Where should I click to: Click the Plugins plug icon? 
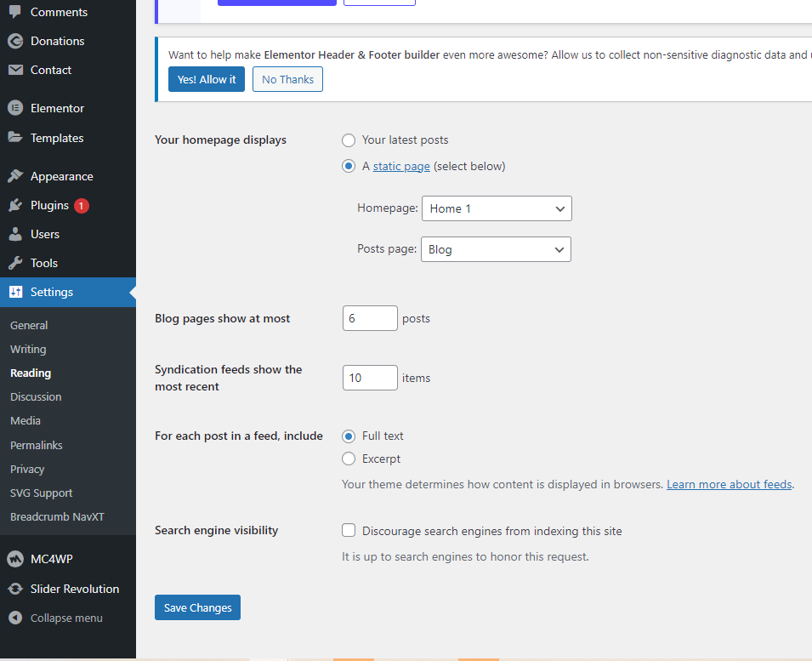[x=15, y=205]
